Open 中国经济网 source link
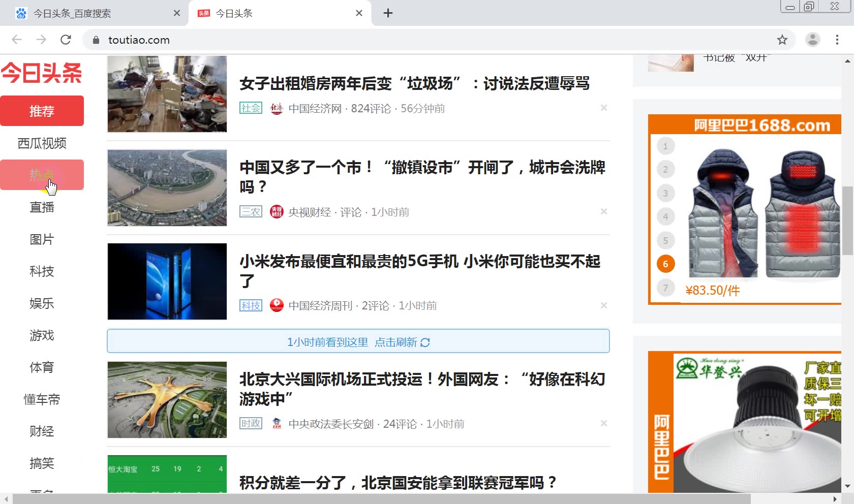Screen dimensions: 854x504 [x=315, y=109]
